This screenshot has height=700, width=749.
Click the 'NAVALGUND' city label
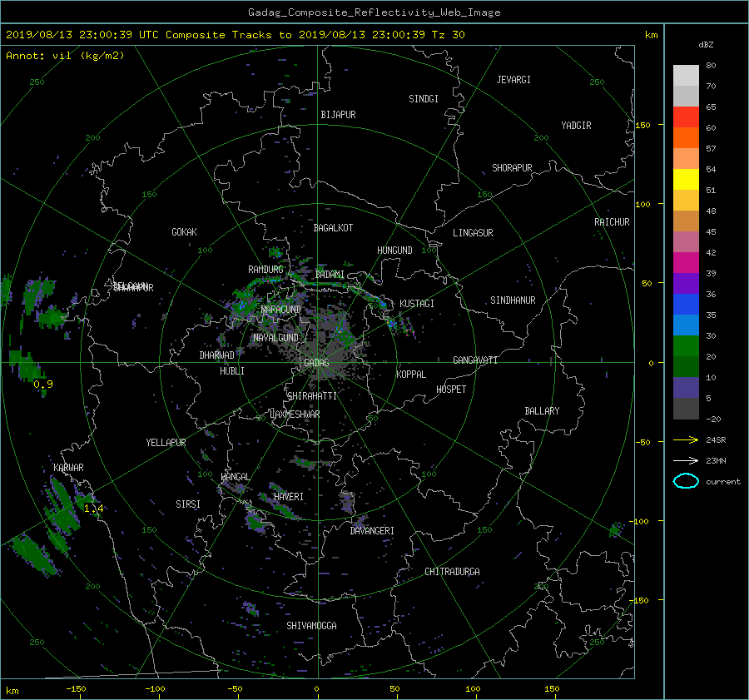(275, 338)
